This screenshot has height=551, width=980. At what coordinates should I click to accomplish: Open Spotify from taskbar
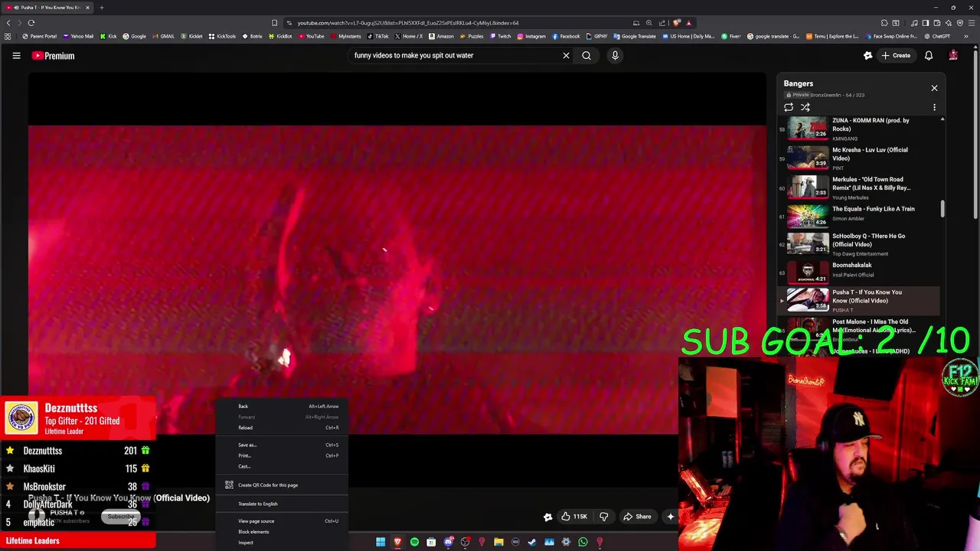point(414,543)
